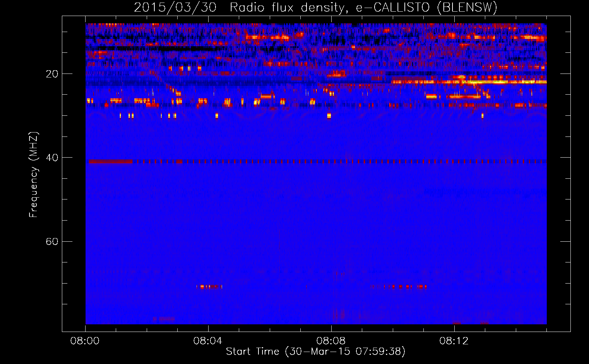Click the 20 frequency tick label

pos(52,74)
